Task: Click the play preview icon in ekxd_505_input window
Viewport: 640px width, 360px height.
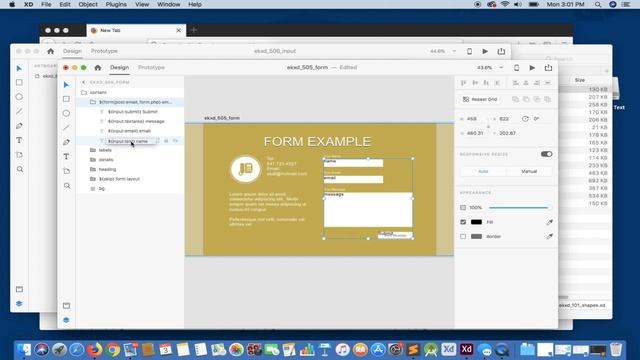Action: [x=485, y=51]
